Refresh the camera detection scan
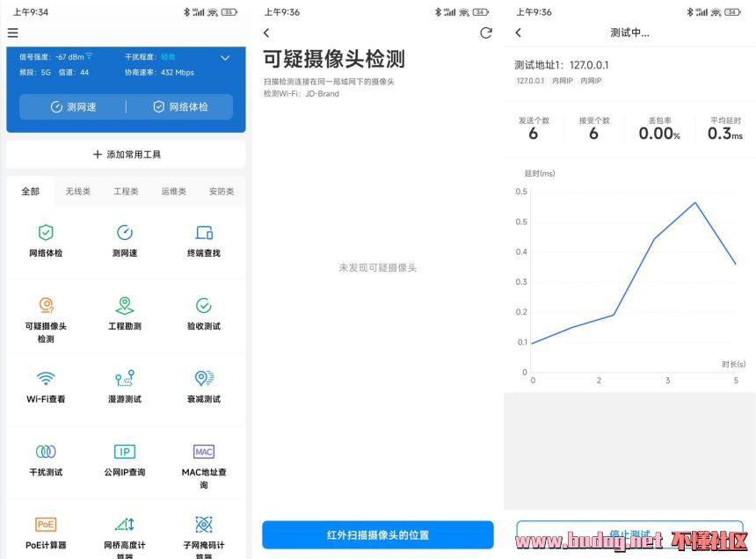This screenshot has width=756, height=559. click(486, 33)
